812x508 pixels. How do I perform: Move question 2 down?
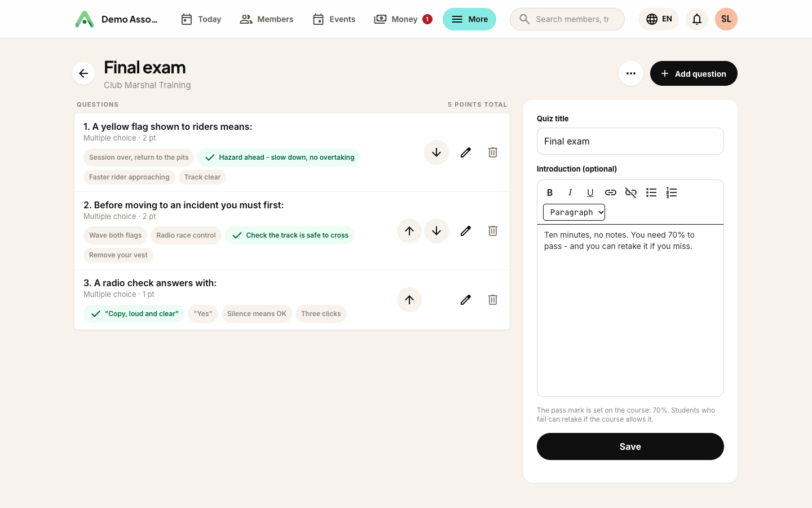click(436, 231)
